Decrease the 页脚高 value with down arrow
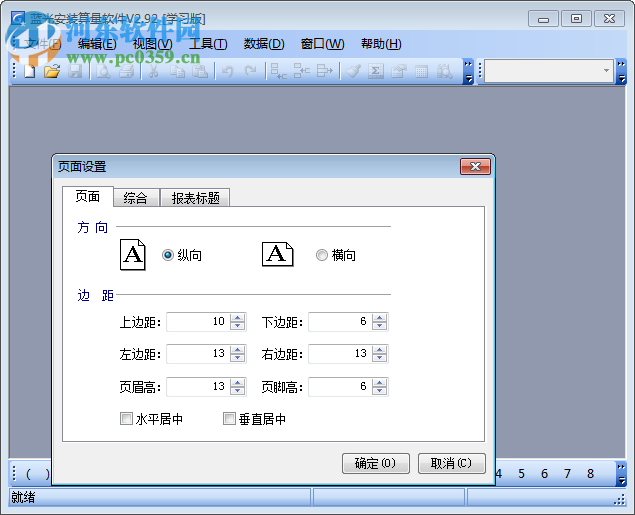Image resolution: width=635 pixels, height=515 pixels. click(379, 391)
